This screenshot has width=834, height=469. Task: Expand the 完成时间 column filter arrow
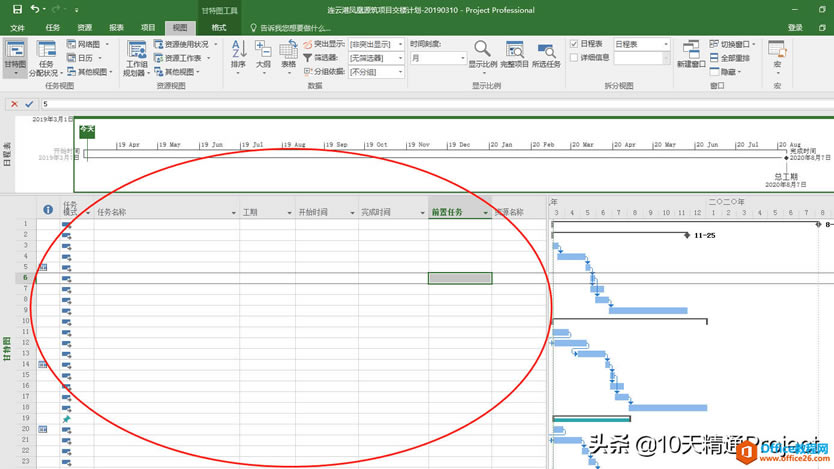point(422,213)
